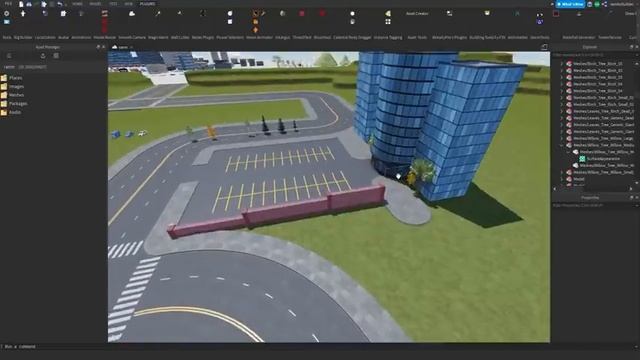The width and height of the screenshot is (640, 360).
Task: Close the Explorer panel
Action: click(636, 47)
